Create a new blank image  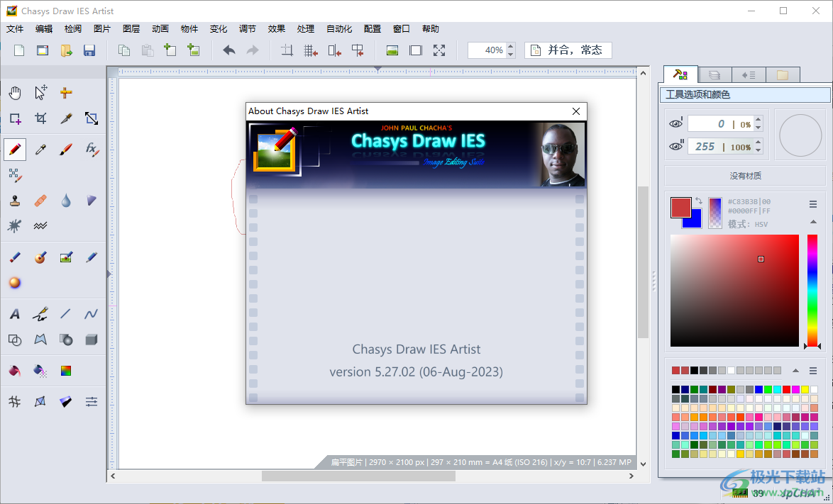point(19,50)
